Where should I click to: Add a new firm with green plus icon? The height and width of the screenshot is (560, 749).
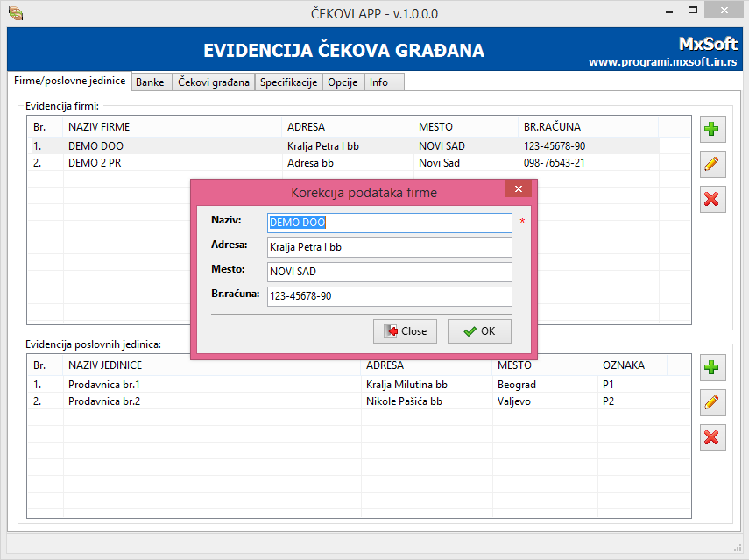(x=712, y=129)
